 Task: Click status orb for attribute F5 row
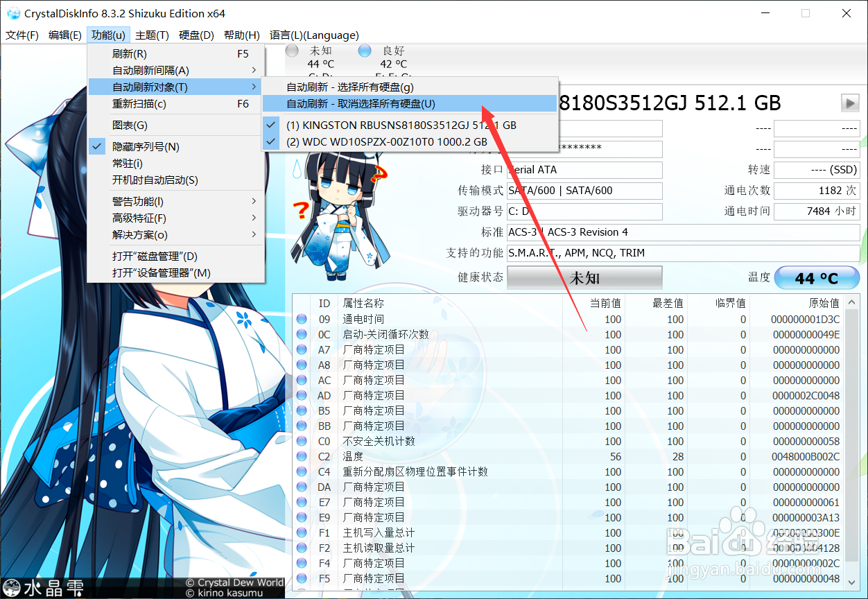[x=302, y=579]
